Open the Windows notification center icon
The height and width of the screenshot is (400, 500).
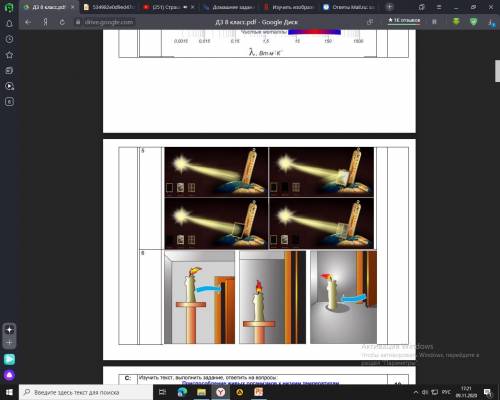coord(488,392)
